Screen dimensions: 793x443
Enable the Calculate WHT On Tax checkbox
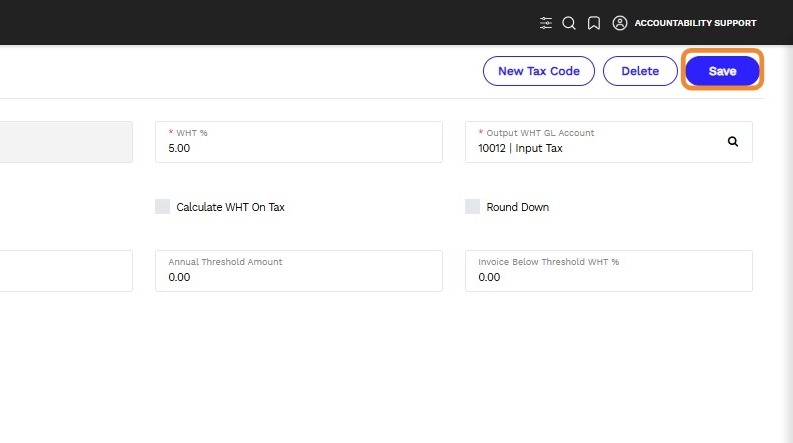click(x=163, y=207)
